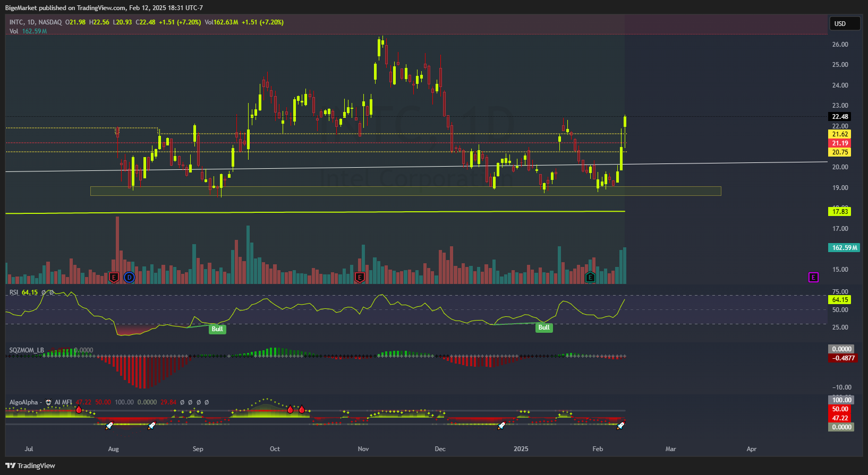Click the teal 162.59M volume label on the axis
Viewport: 868px width, 475px height.
(844, 248)
